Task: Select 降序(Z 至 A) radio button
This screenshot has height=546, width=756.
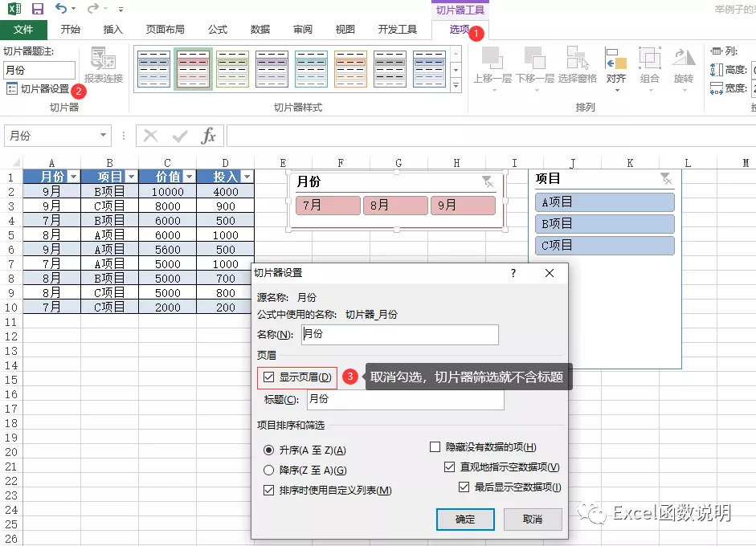Action: pos(268,471)
